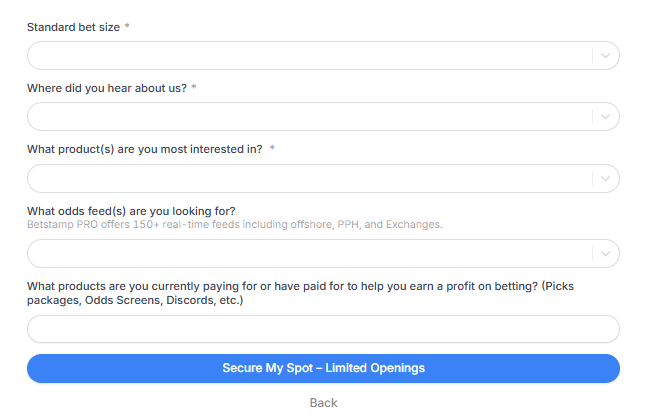The image size is (645, 416).
Task: Click the 'What odds feed(s) are you looking for?' label
Action: tap(131, 210)
